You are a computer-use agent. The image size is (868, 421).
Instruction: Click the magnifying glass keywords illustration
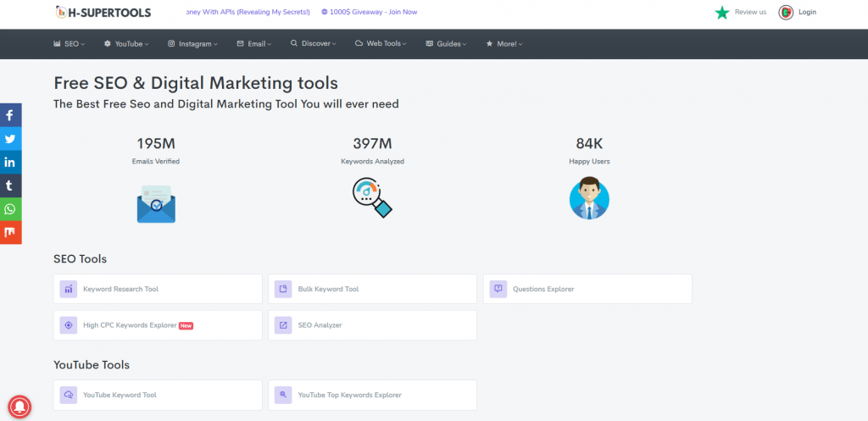click(x=373, y=197)
